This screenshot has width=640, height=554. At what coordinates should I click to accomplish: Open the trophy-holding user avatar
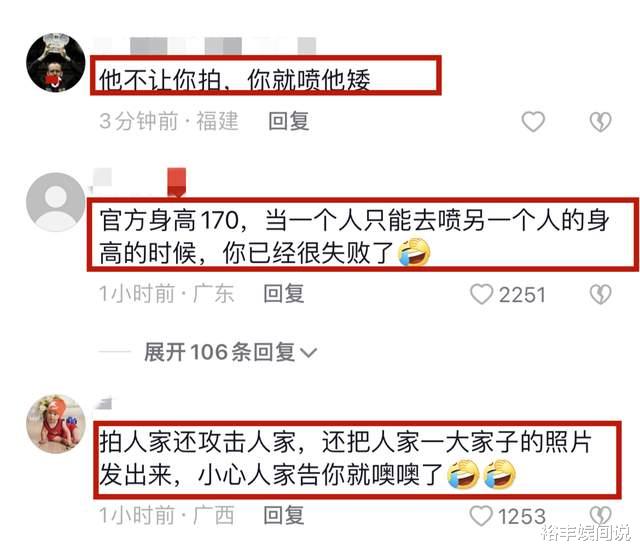[56, 62]
